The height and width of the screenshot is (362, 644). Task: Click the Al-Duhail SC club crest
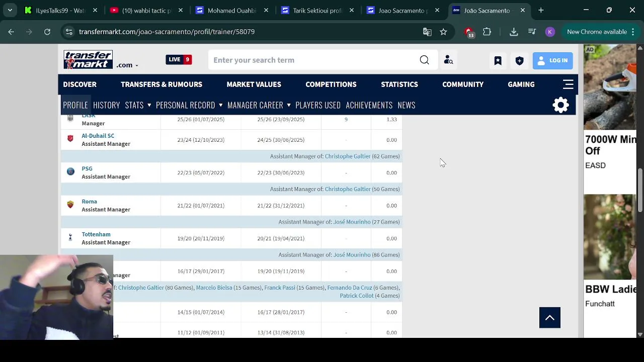click(x=70, y=139)
